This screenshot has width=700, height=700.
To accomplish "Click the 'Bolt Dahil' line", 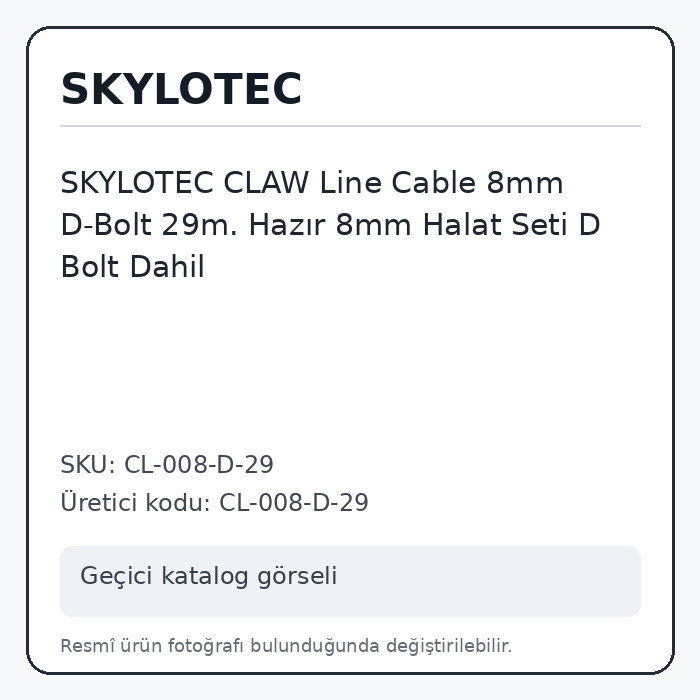I will click(133, 267).
